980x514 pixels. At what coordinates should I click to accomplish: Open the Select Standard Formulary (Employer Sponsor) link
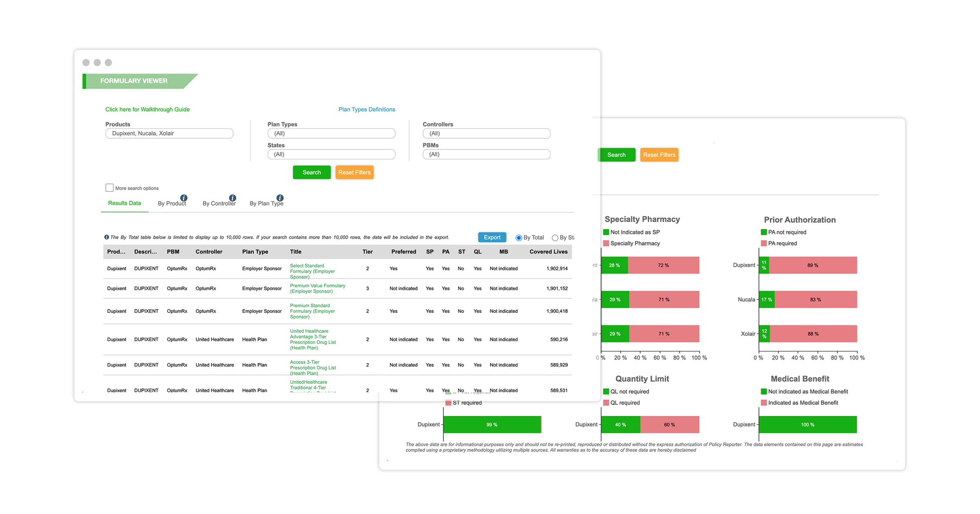312,271
